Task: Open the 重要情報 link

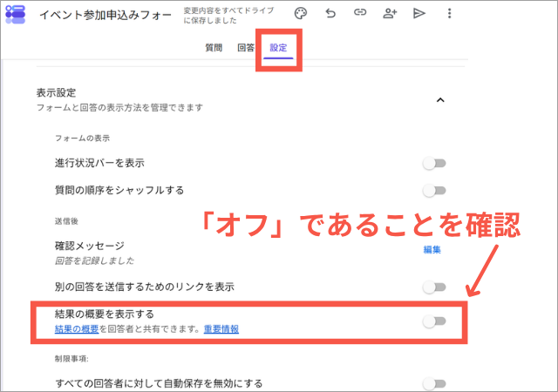Action: click(x=221, y=329)
